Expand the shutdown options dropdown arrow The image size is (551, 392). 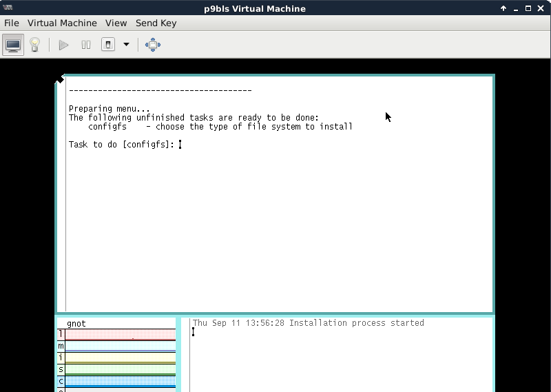pos(126,45)
